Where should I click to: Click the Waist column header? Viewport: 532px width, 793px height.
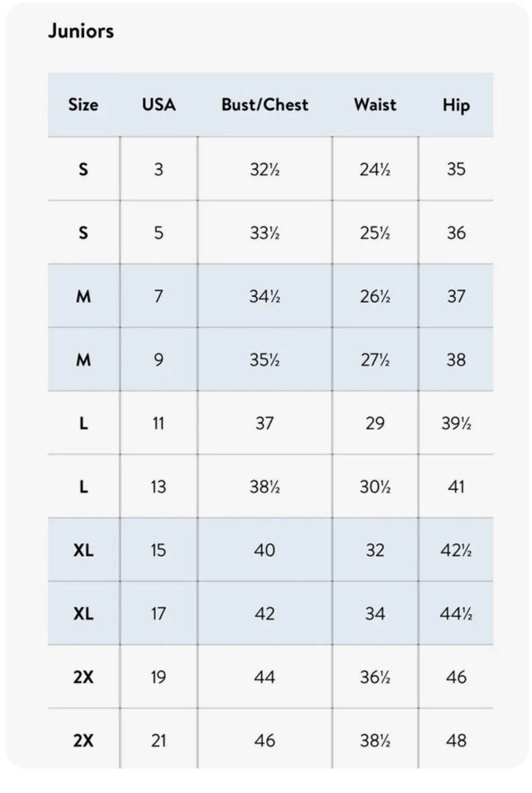[375, 105]
